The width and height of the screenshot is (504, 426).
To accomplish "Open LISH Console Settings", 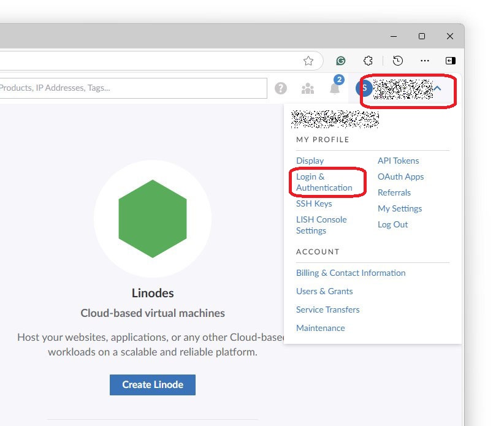I will point(321,225).
